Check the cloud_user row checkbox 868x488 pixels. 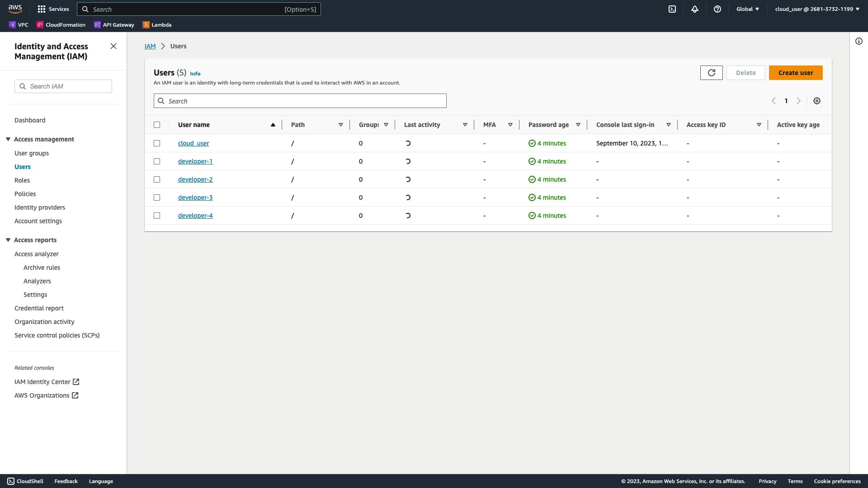tap(157, 143)
